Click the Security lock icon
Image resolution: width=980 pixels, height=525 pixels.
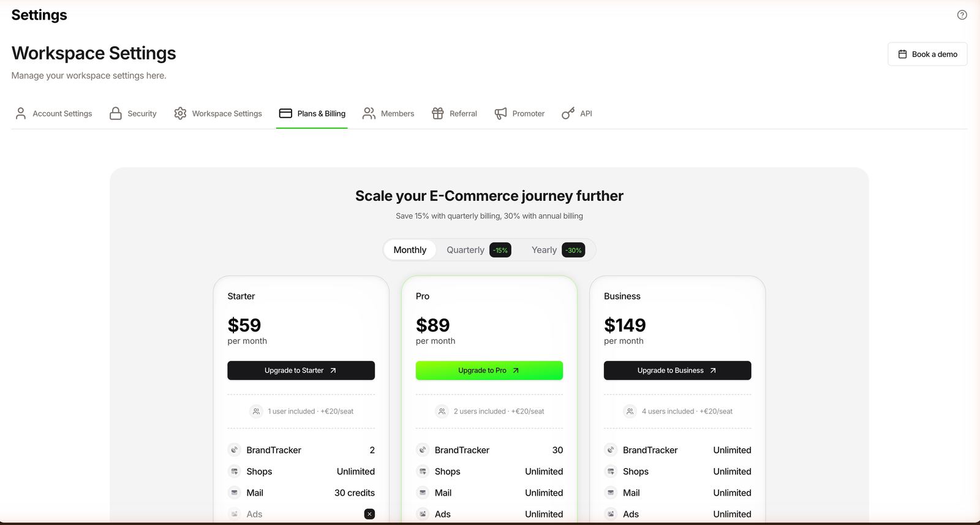click(x=116, y=113)
